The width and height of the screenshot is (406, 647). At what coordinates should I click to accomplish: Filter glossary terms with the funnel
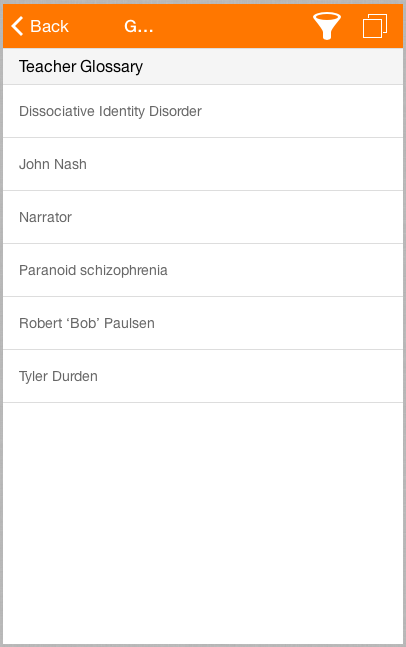[327, 26]
